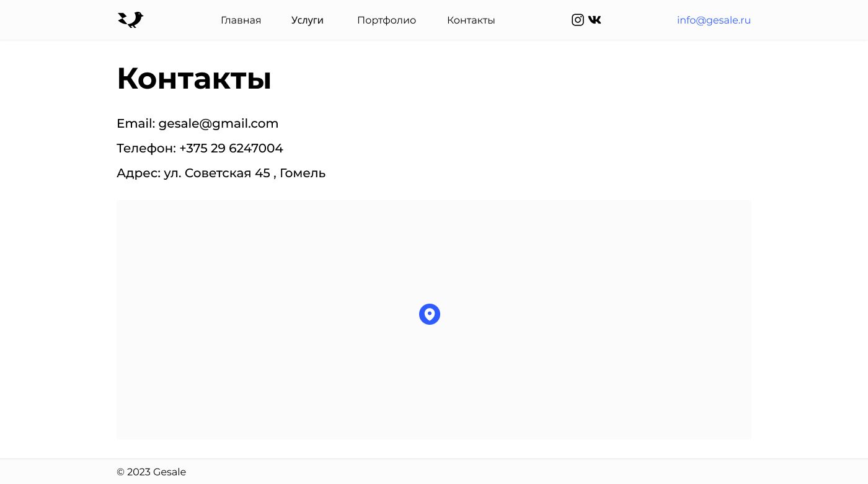Click the info@gesale.ru email link

tap(714, 20)
